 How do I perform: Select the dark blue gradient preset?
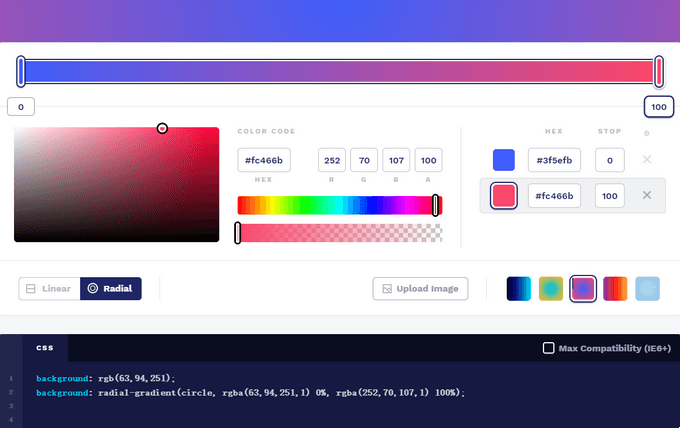click(519, 289)
